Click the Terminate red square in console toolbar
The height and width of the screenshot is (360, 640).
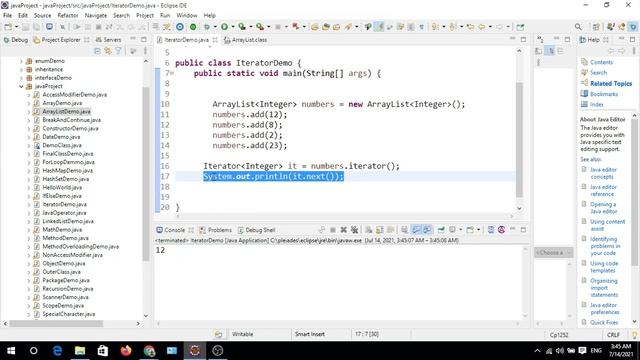coord(333,230)
